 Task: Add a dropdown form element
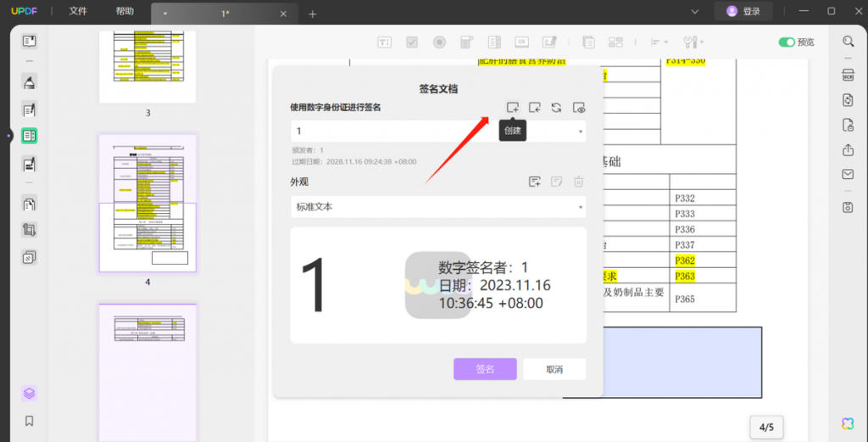467,42
